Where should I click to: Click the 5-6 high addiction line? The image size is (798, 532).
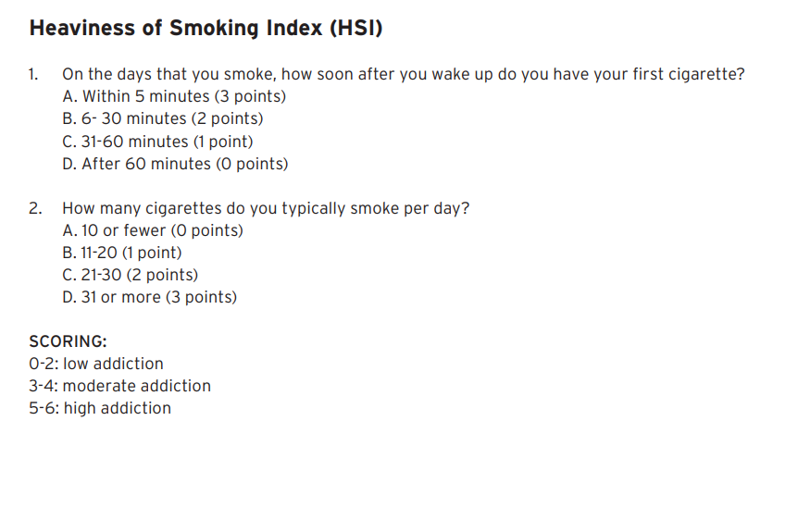[100, 408]
